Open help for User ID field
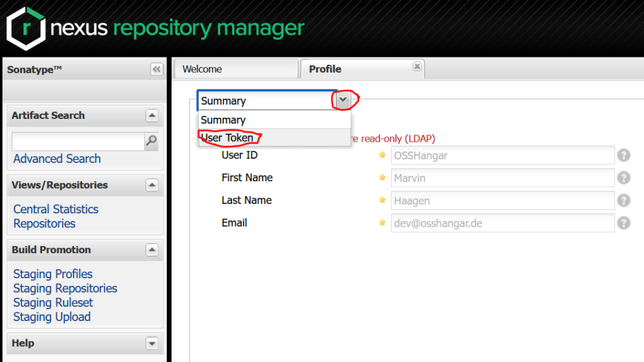Viewport: 644px width, 362px height. pos(623,156)
